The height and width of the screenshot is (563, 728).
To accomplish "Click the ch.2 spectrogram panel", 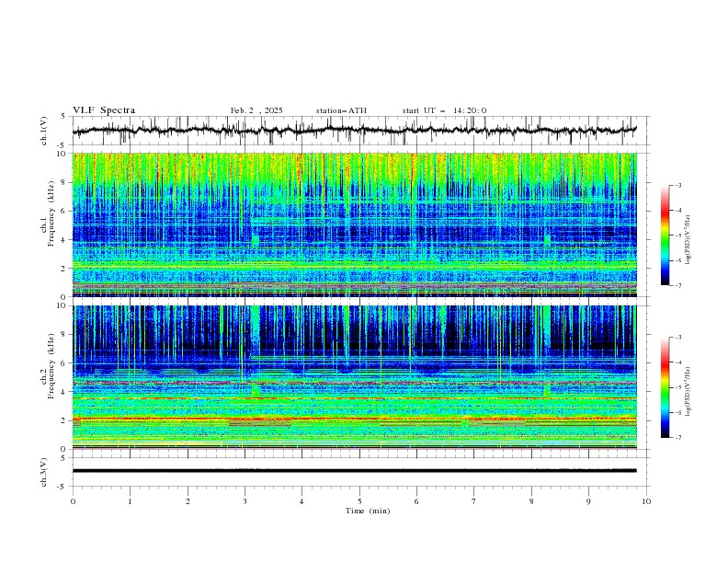I will point(355,377).
